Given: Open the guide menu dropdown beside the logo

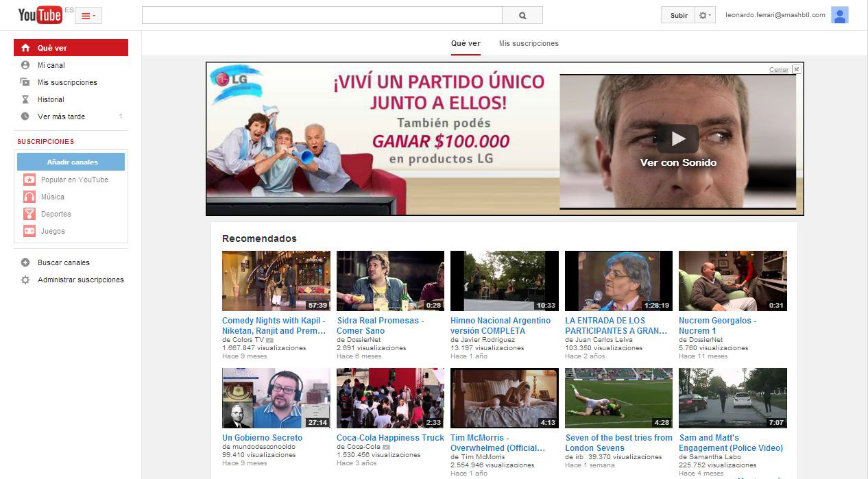Looking at the screenshot, I should click(88, 16).
